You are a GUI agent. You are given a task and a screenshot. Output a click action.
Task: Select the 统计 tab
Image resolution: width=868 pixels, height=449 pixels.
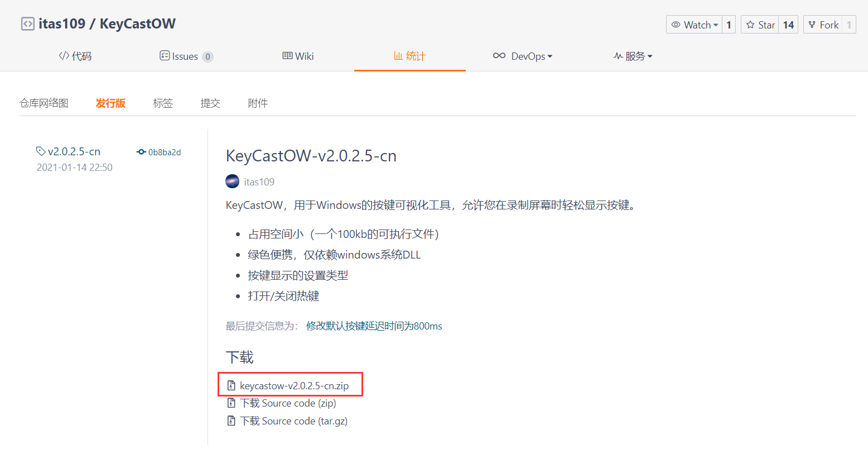pos(410,56)
